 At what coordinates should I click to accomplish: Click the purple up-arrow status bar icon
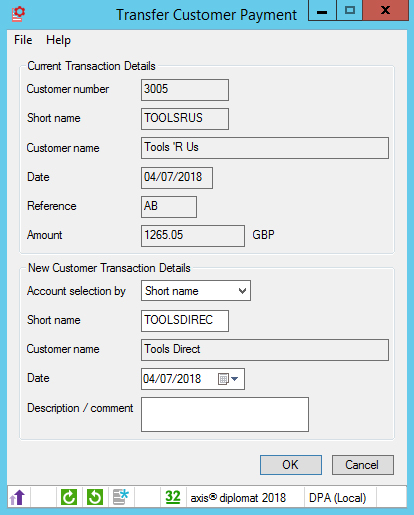17,497
